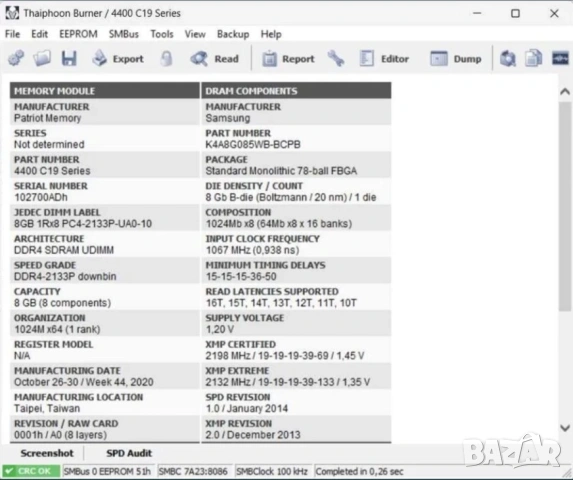Click the SPD Audit button

(129, 453)
